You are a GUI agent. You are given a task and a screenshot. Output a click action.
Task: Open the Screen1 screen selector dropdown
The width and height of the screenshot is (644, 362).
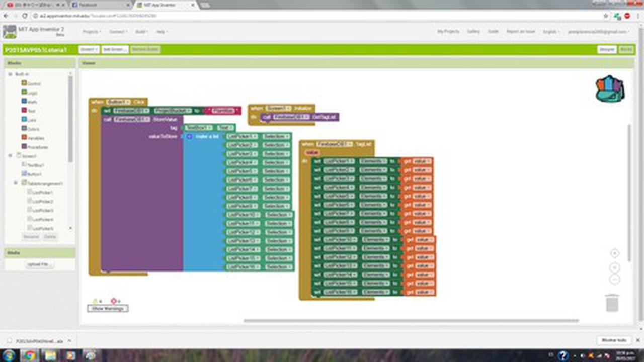coord(89,50)
